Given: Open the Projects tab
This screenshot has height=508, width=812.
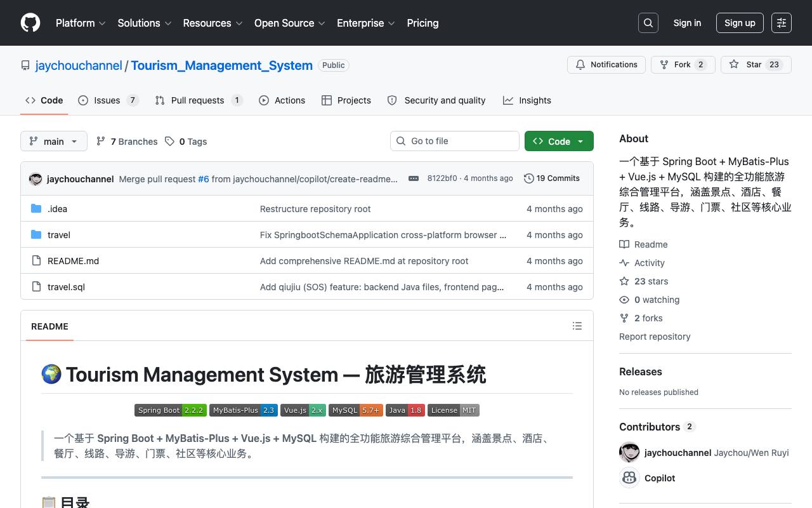Looking at the screenshot, I should pos(346,100).
